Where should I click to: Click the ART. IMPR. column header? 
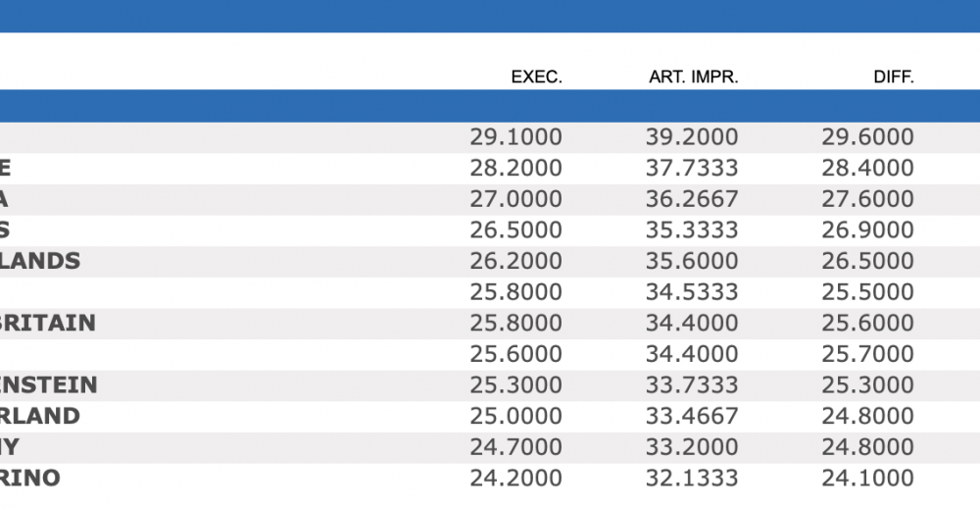693,77
